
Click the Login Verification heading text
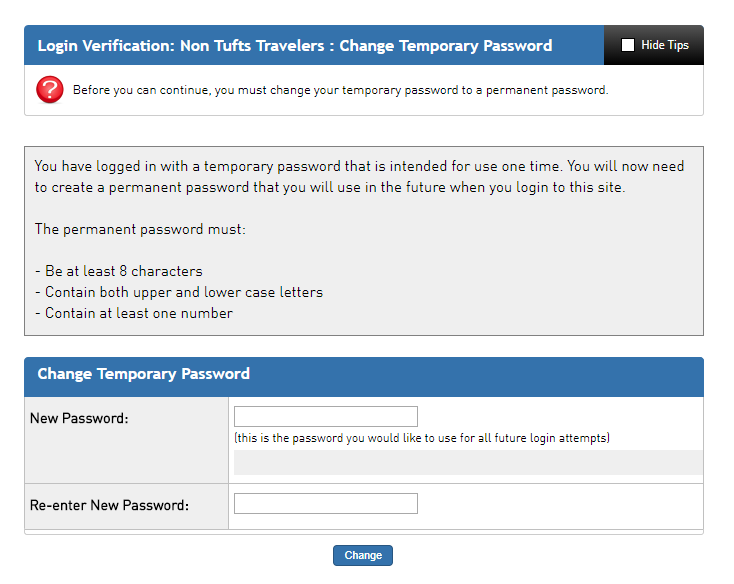pyautogui.click(x=106, y=45)
